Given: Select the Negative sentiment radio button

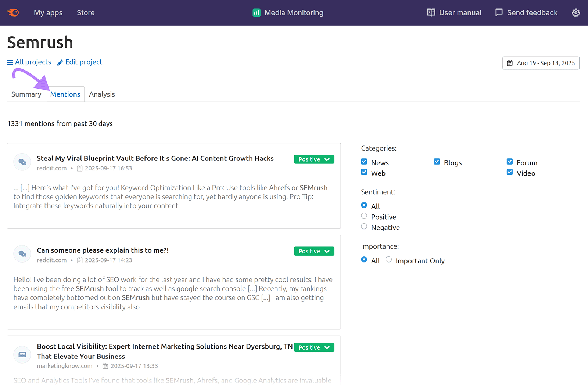Looking at the screenshot, I should coord(364,226).
